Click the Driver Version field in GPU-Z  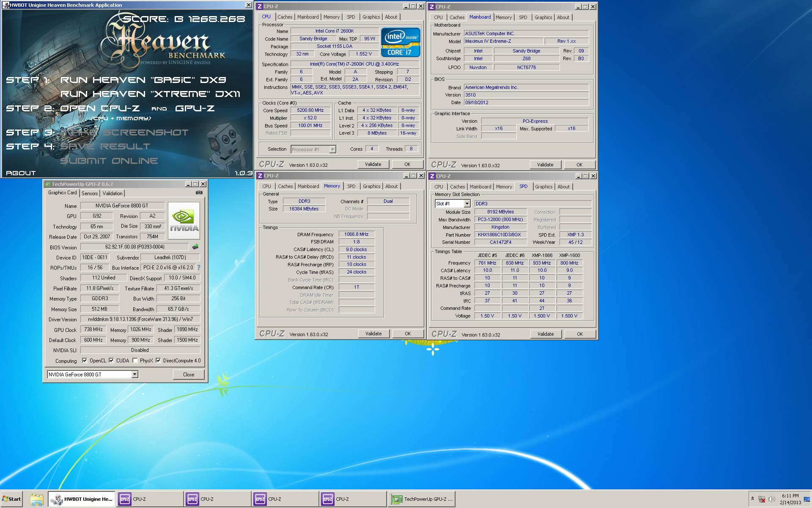[x=140, y=319]
